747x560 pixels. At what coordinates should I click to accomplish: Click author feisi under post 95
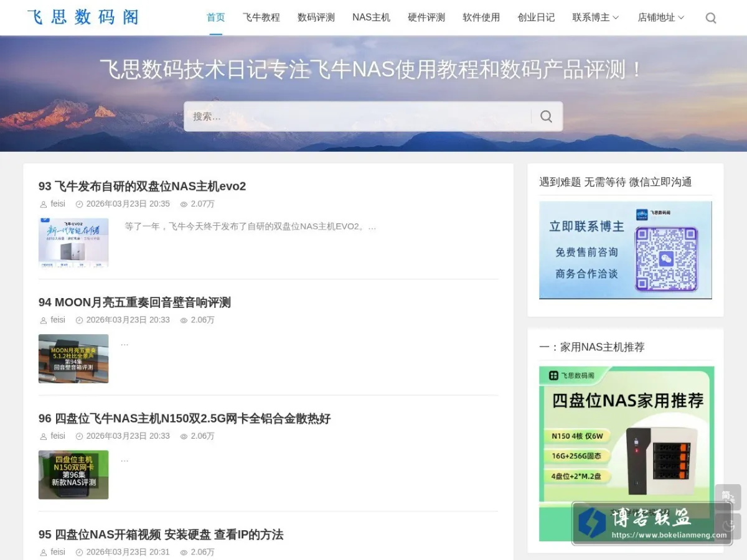click(x=58, y=552)
